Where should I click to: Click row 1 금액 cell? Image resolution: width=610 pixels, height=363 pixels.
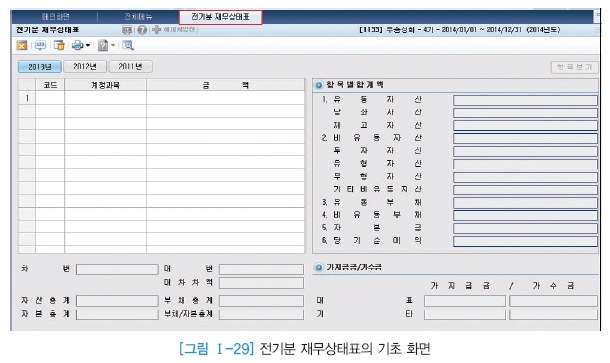click(226, 98)
